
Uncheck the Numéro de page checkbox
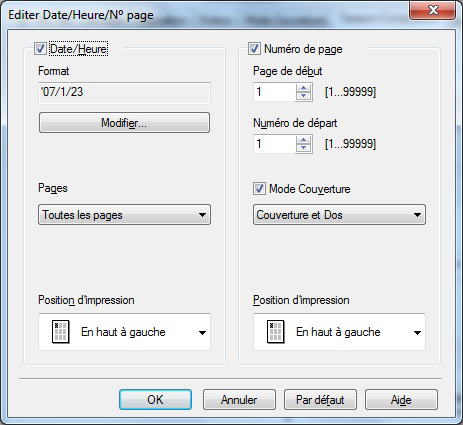tap(254, 49)
